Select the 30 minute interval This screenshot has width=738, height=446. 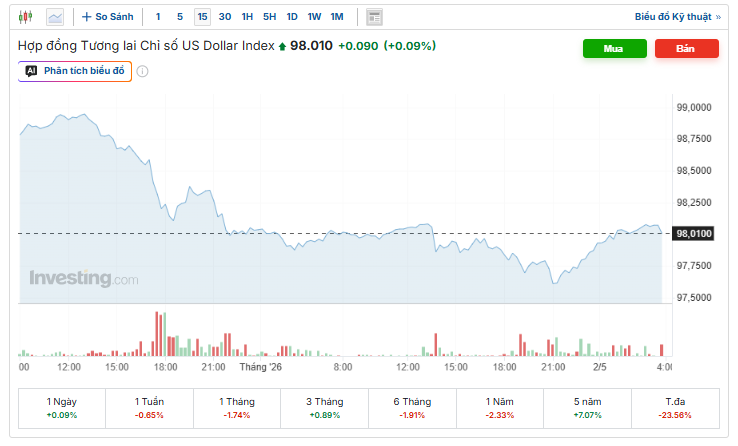pos(225,17)
